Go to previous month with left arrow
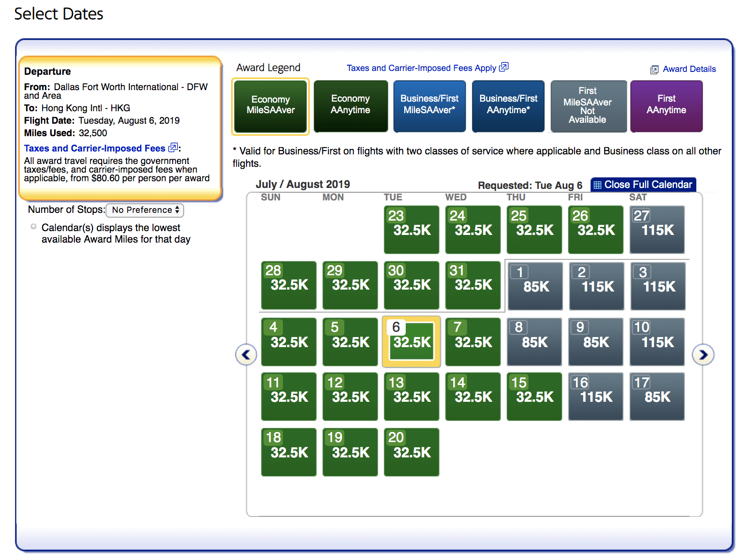Viewport: 751px width, 560px height. 246,355
